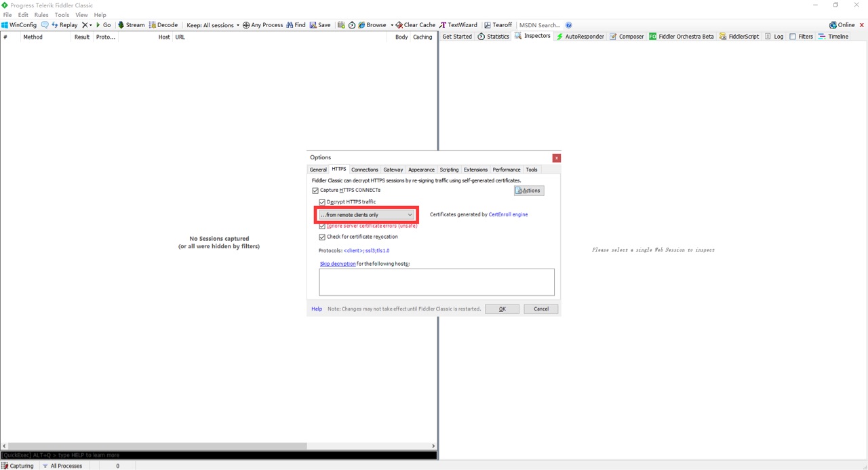Open the Composer tab
Screen dimensions: 868x470
coord(627,37)
